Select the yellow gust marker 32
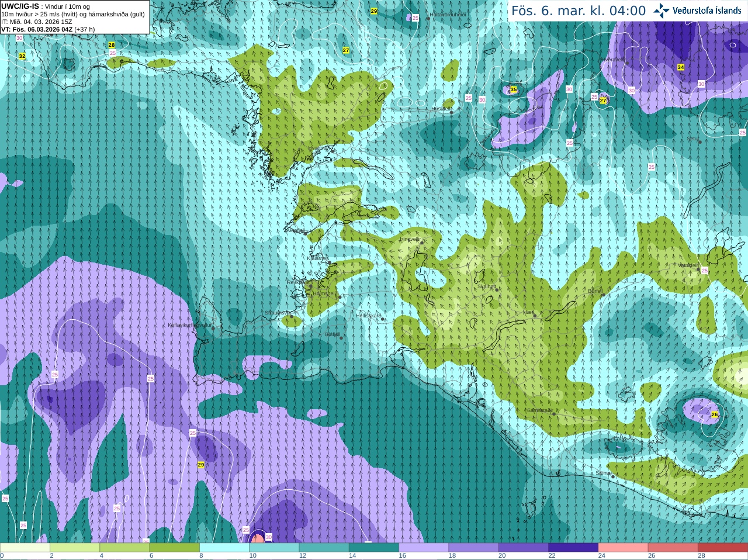 22,56
